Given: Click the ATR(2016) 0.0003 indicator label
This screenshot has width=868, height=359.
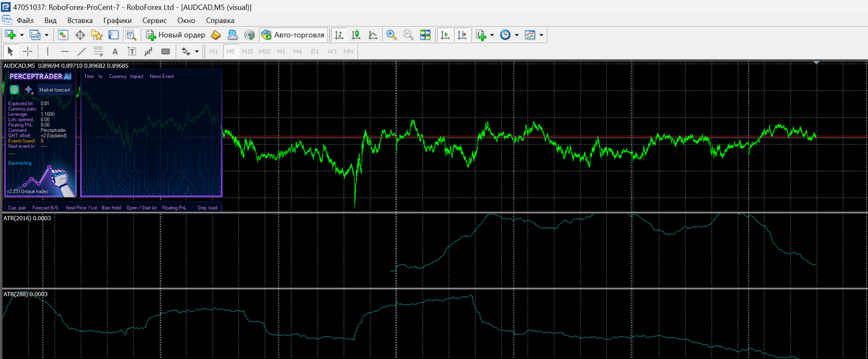Looking at the screenshot, I should tap(27, 218).
